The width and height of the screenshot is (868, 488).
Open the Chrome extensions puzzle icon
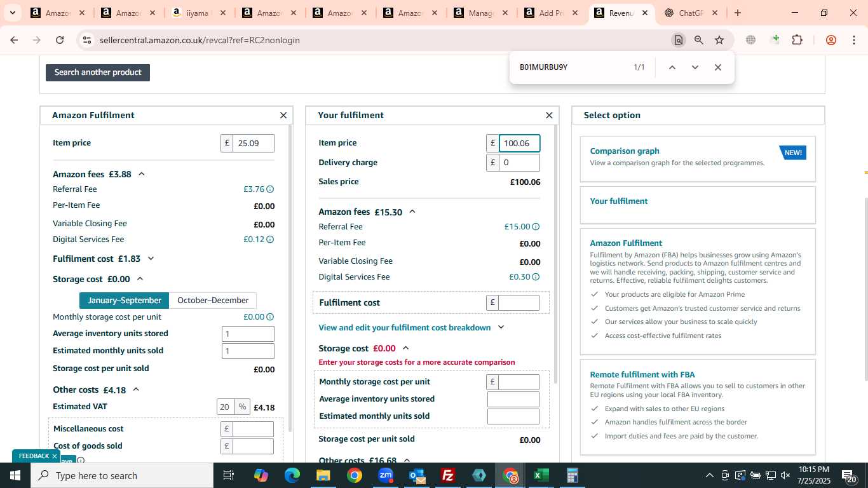(x=797, y=40)
